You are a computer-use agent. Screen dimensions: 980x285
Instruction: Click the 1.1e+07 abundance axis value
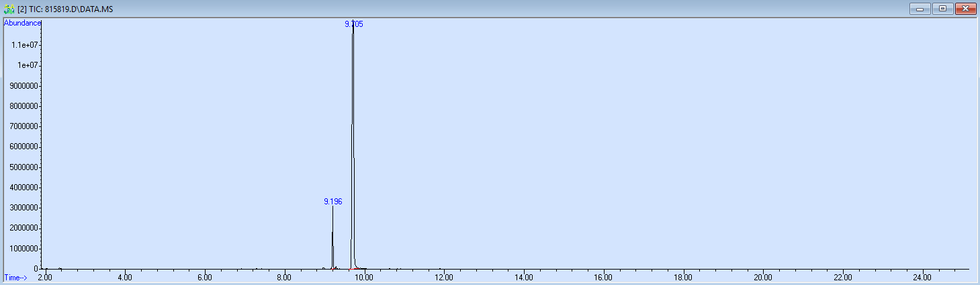tap(28, 45)
